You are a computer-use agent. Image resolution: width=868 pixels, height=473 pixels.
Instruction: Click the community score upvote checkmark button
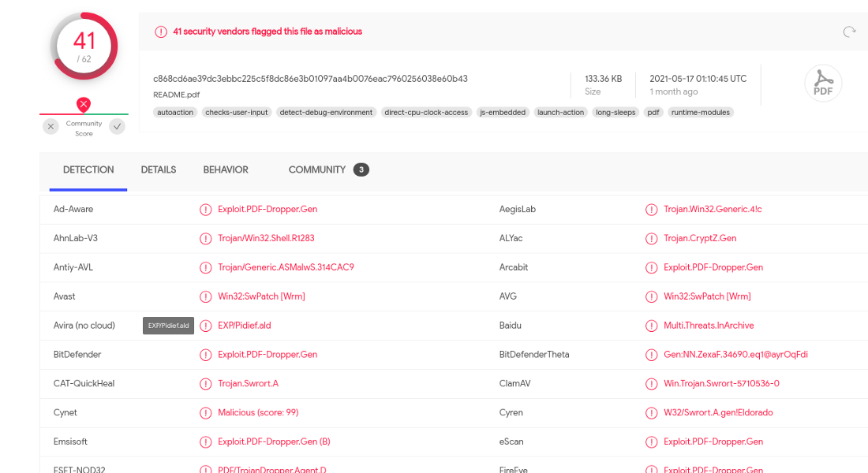tap(118, 127)
